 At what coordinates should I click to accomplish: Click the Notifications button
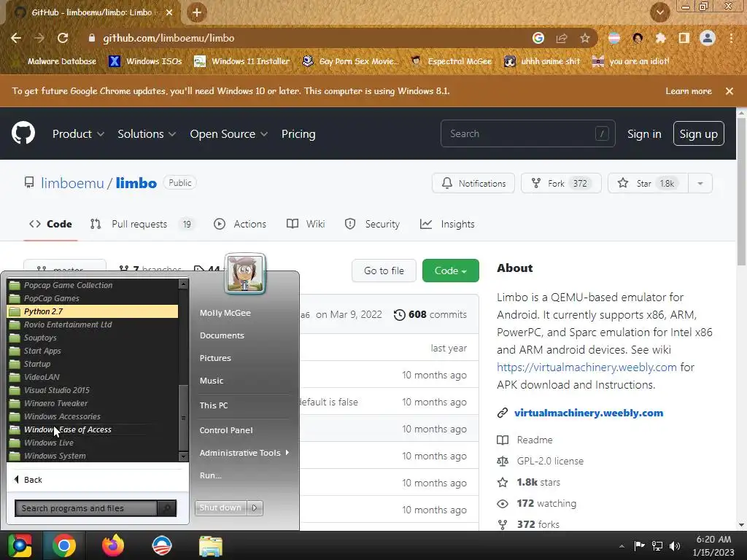473,183
